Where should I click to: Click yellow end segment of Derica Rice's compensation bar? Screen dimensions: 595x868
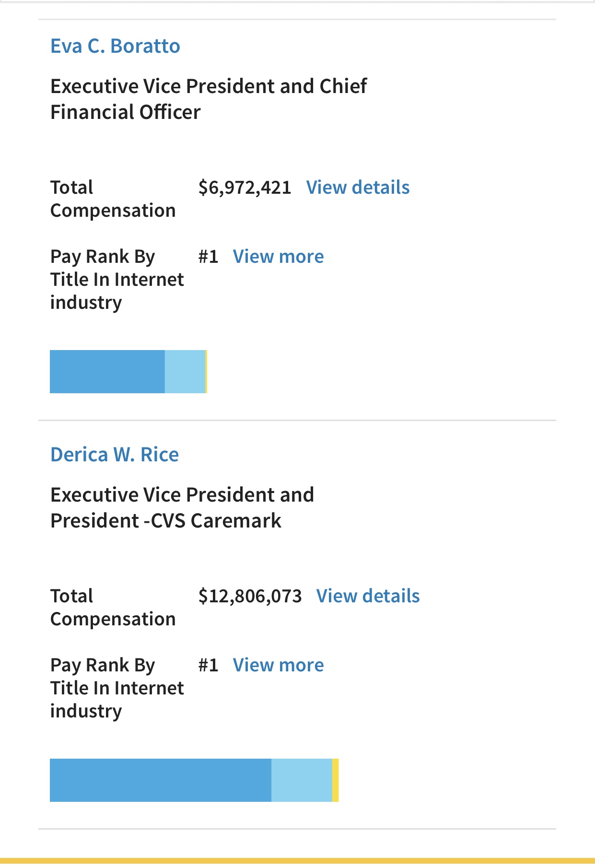click(x=336, y=780)
